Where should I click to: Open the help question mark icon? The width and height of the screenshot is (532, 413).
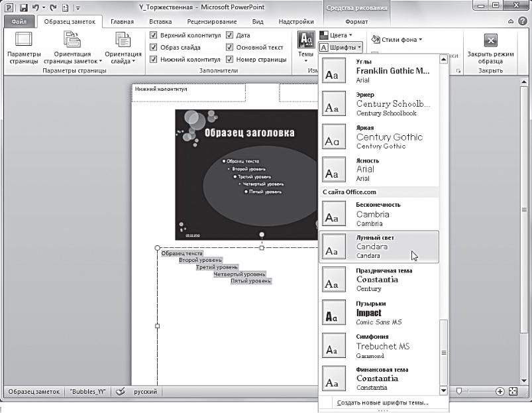click(523, 21)
